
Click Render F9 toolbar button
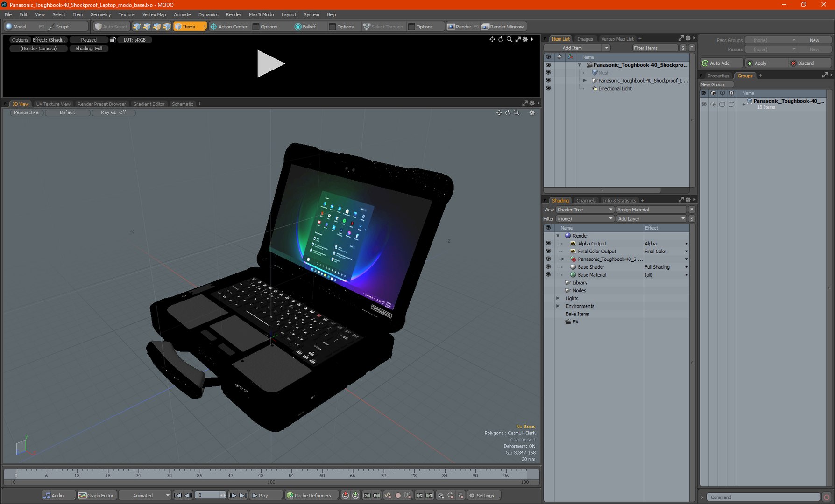coord(463,27)
